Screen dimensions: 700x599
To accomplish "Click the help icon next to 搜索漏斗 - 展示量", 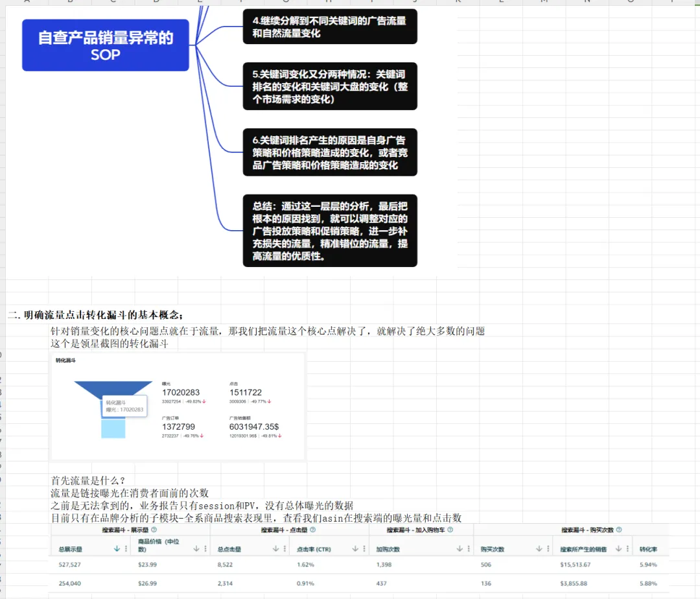I will [154, 530].
